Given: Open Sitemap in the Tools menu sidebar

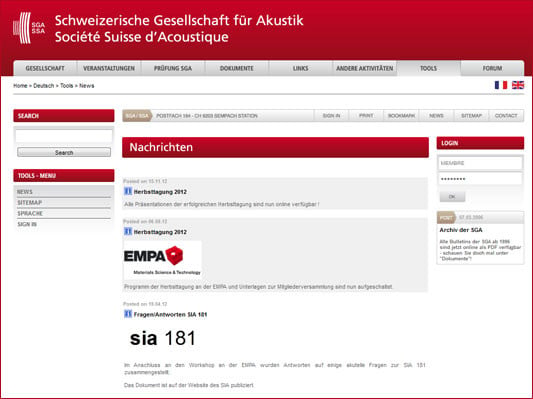Looking at the screenshot, I should click(64, 203).
